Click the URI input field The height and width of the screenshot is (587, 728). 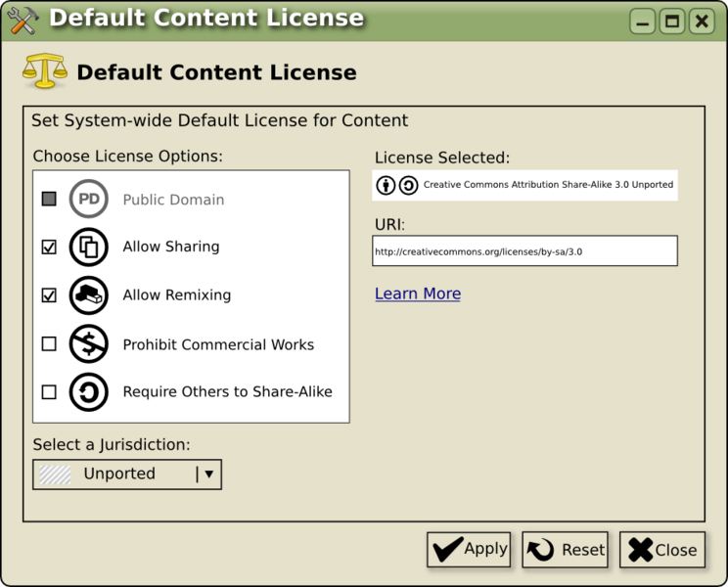click(524, 251)
